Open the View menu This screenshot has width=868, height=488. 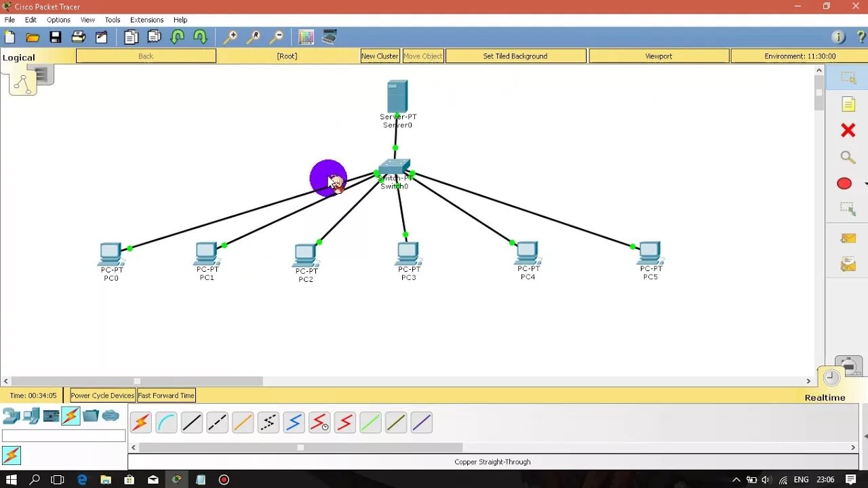(x=87, y=20)
